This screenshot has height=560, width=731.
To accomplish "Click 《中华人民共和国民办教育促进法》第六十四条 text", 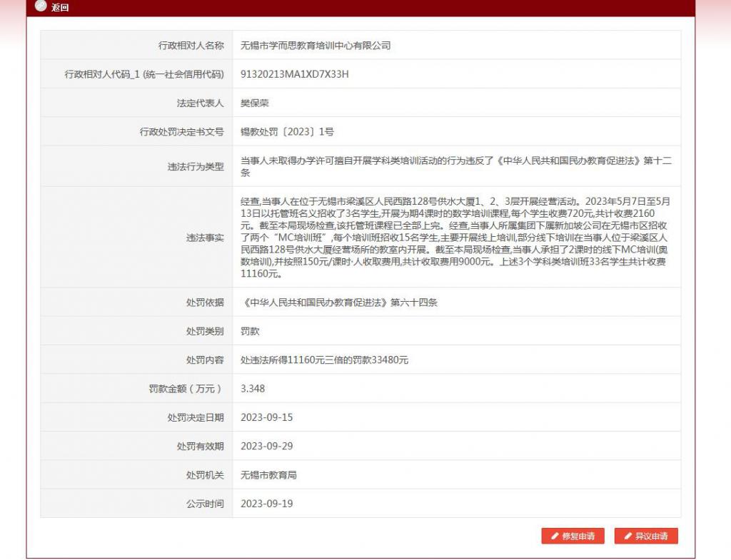I will [x=339, y=302].
